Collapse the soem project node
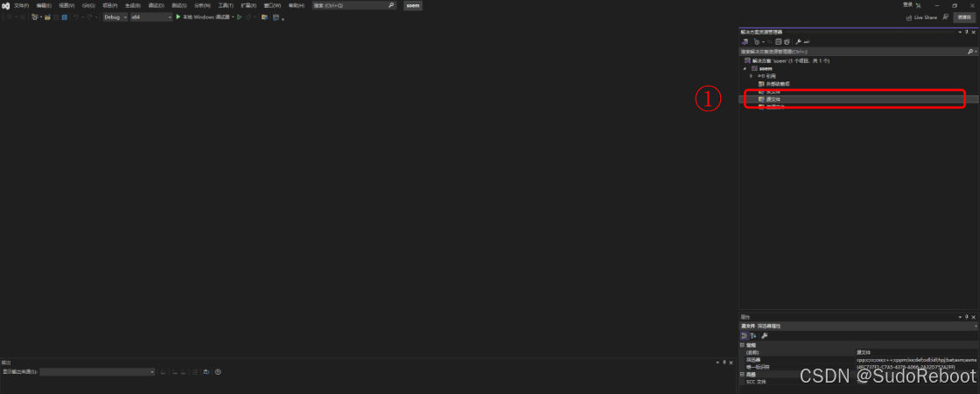 click(745, 69)
